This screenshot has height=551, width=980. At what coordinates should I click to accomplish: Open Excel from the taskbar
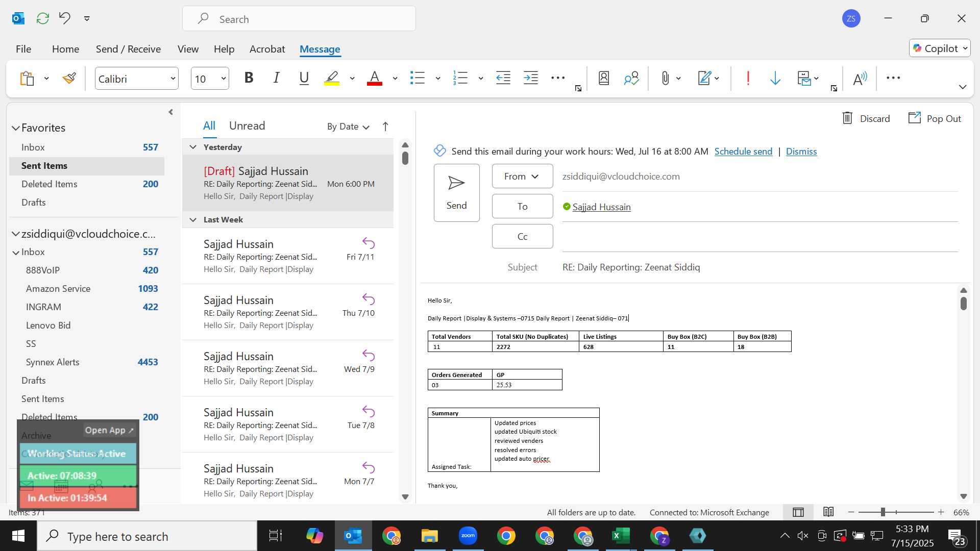click(621, 536)
